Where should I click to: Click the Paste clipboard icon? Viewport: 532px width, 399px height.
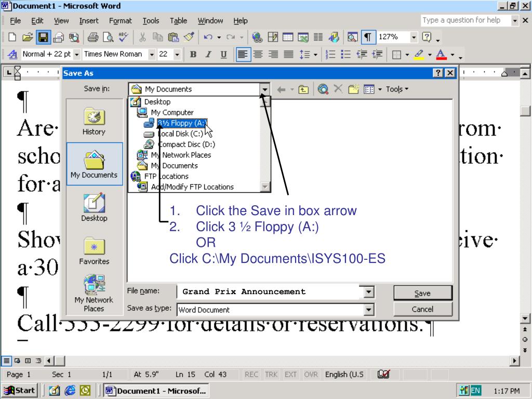coord(174,37)
